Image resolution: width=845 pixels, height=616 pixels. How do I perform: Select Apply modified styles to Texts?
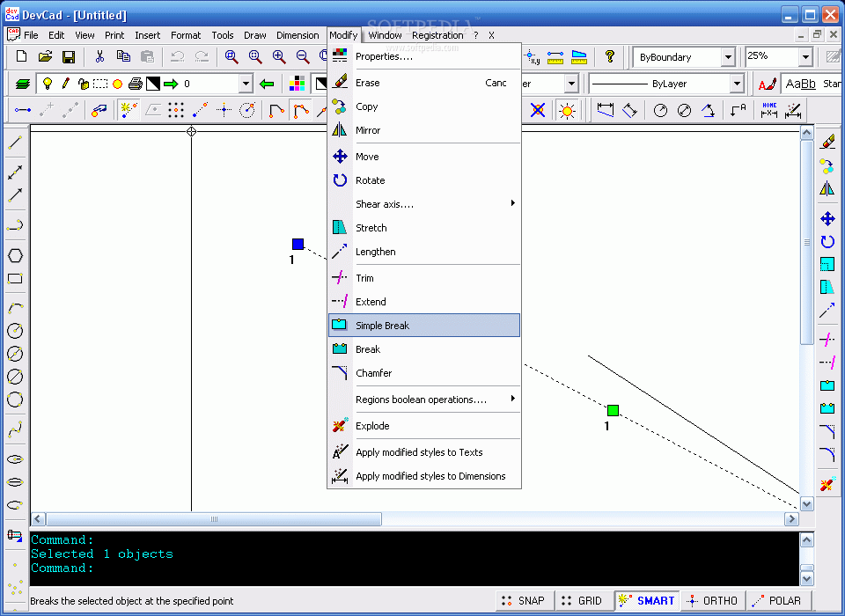[424, 452]
